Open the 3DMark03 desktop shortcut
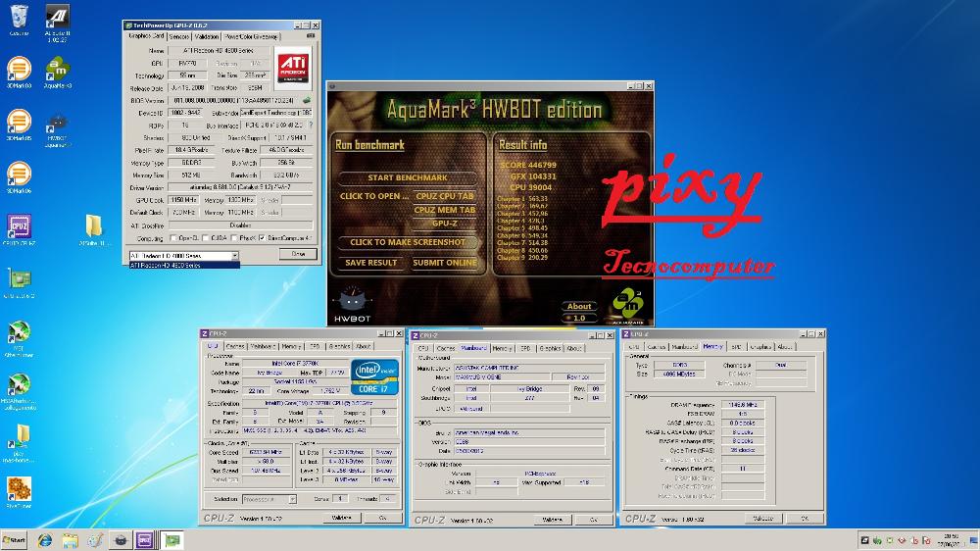The width and height of the screenshot is (980, 551). tap(19, 71)
